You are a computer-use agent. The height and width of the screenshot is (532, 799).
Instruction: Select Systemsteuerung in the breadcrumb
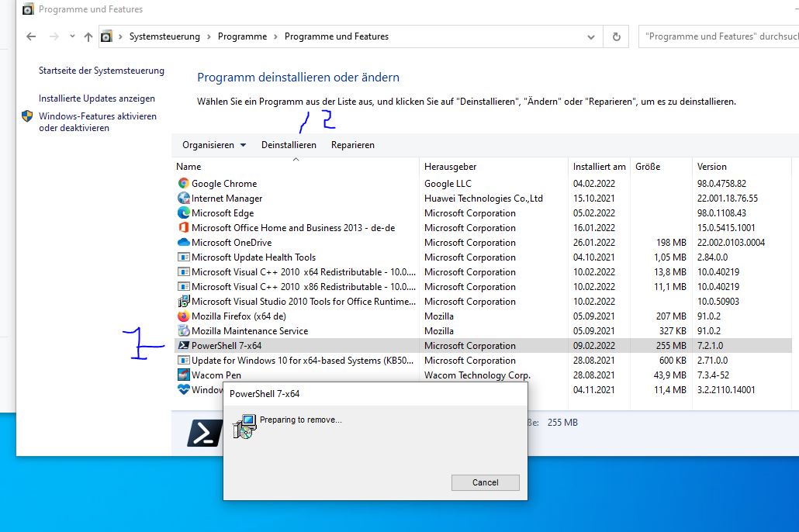(164, 36)
